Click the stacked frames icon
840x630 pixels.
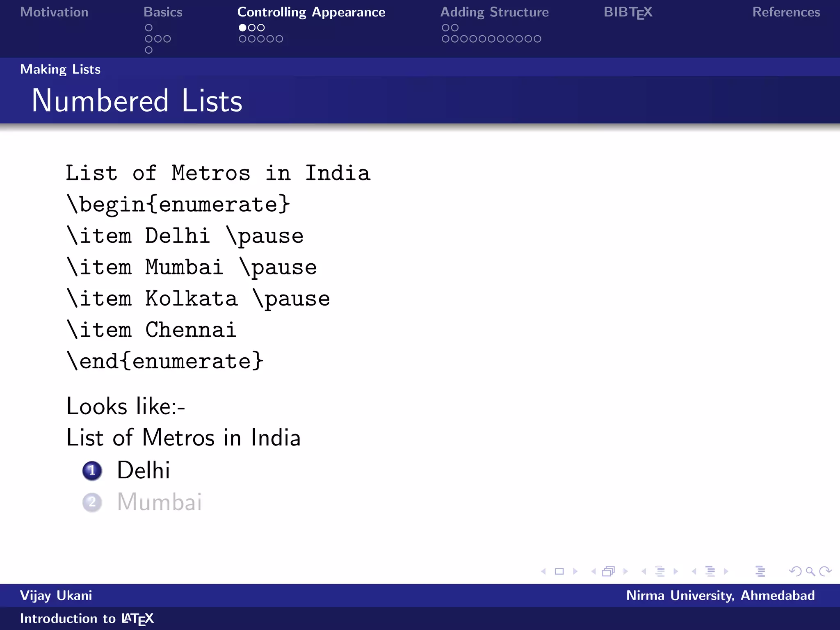tap(609, 571)
